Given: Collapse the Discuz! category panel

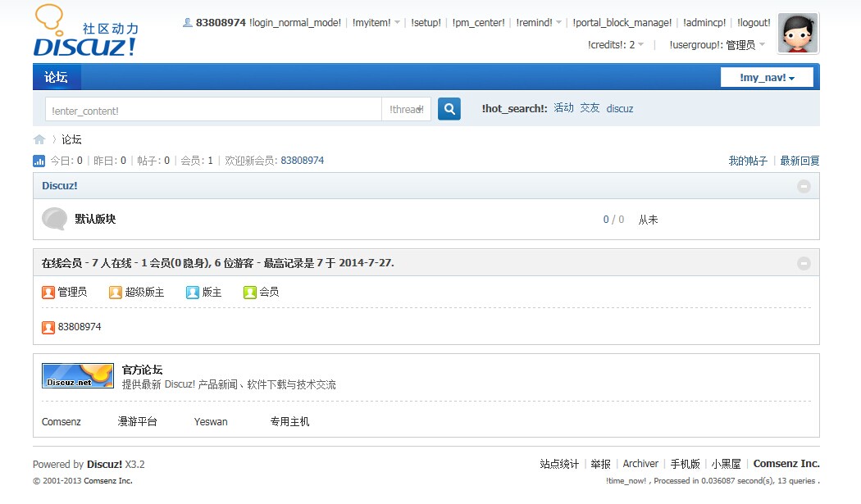Looking at the screenshot, I should pyautogui.click(x=804, y=186).
